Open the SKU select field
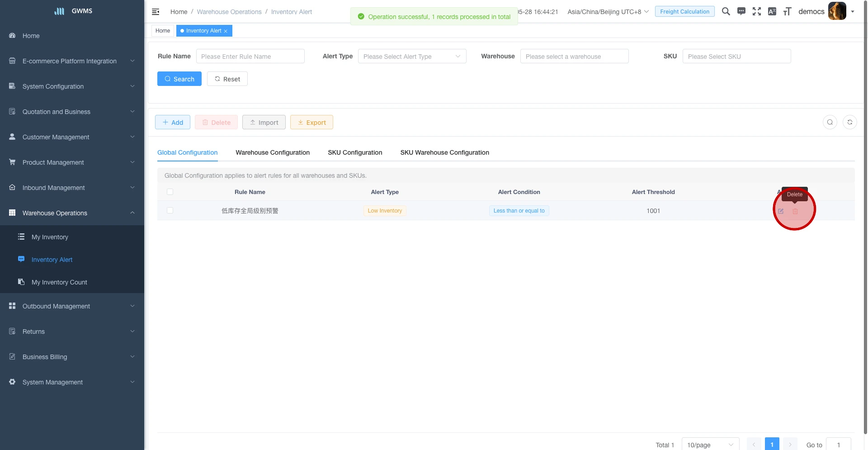This screenshot has width=868, height=450. click(736, 56)
